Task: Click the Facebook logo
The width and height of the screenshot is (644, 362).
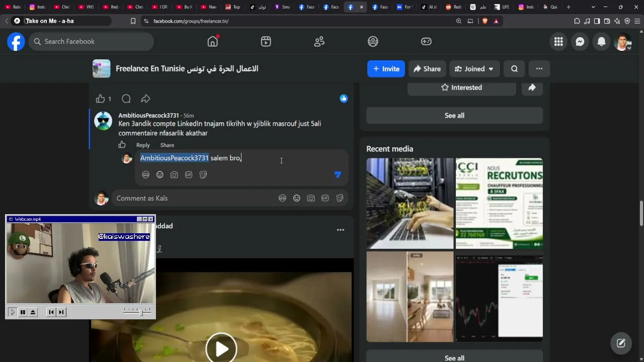Action: coord(16,42)
